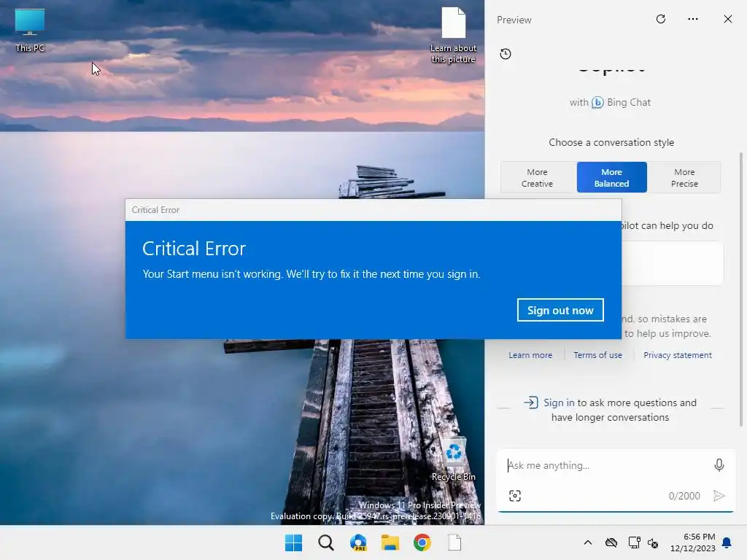Click the Copilot send message arrow
Viewport: 747px width, 560px height.
[x=719, y=496]
